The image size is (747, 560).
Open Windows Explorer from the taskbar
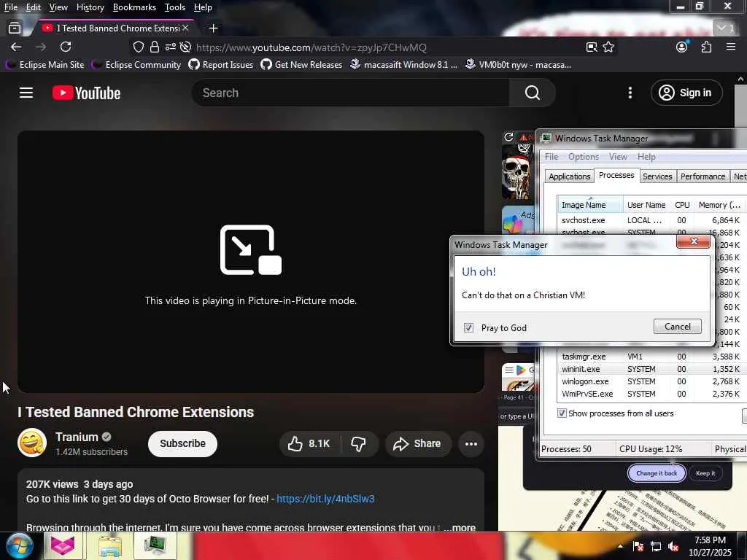(x=110, y=546)
